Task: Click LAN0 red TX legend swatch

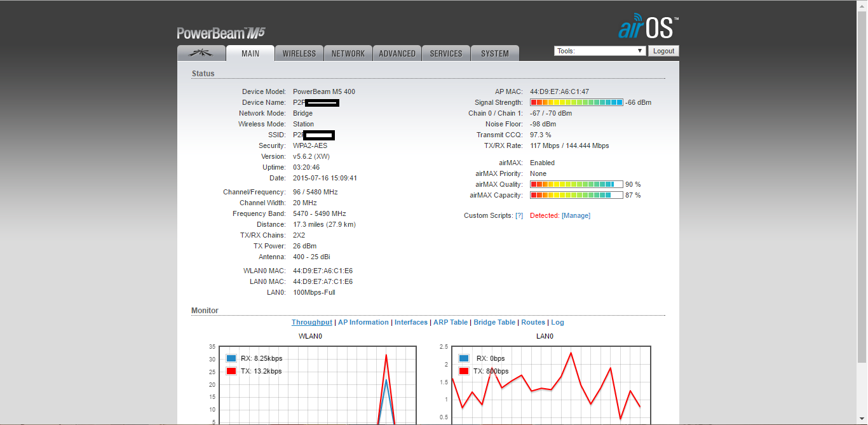Action: (x=465, y=371)
